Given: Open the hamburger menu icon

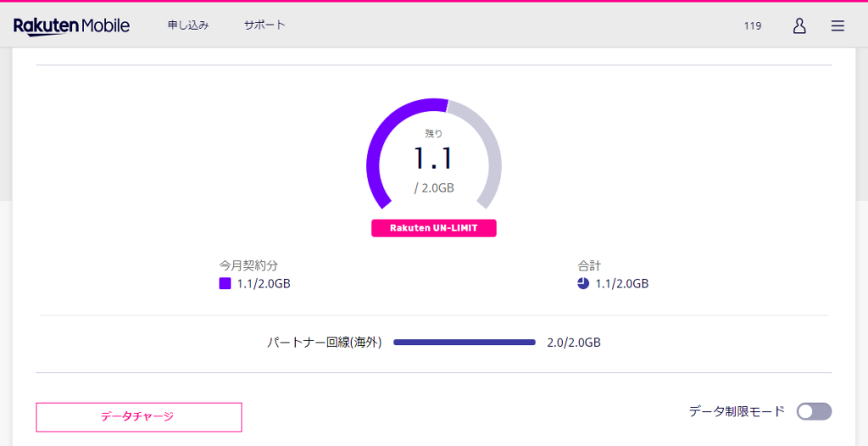Looking at the screenshot, I should (837, 26).
